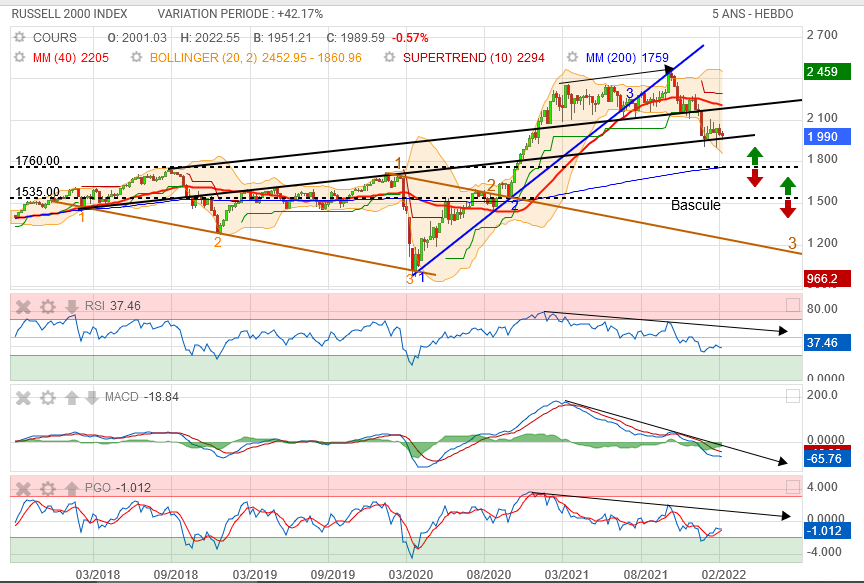Open the BOLLINGER settings gear

pyautogui.click(x=137, y=57)
